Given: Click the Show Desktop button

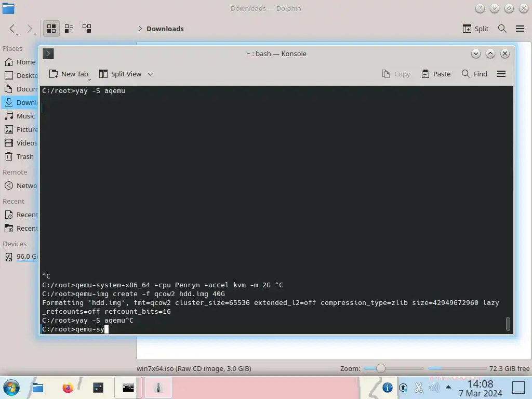Looking at the screenshot, I should tap(518, 388).
